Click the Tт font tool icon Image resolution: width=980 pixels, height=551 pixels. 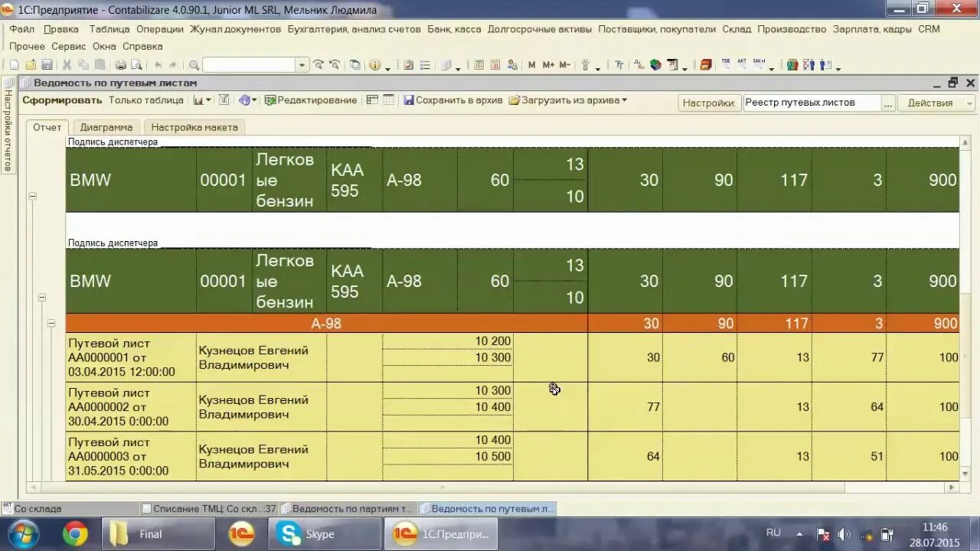[x=619, y=65]
